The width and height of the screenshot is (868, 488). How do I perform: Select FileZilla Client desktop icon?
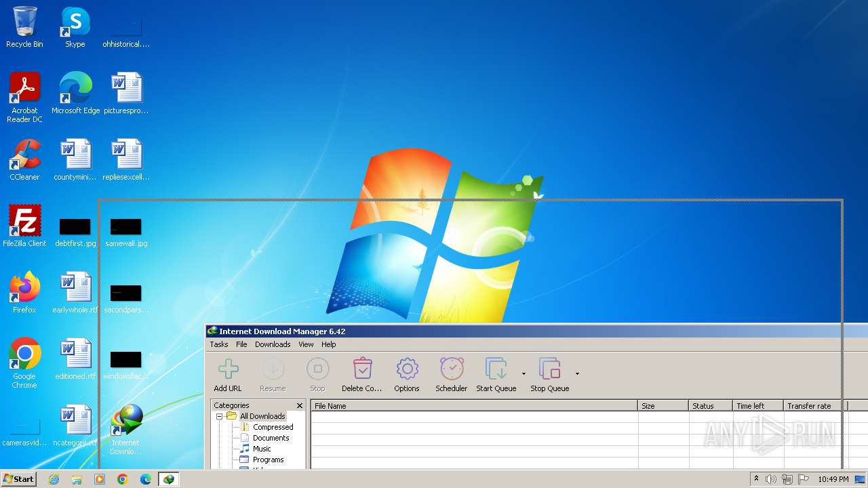click(24, 226)
